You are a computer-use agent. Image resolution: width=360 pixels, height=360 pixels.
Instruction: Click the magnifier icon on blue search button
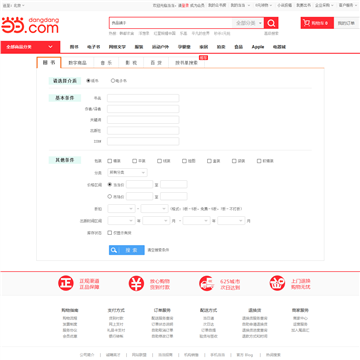114,250
